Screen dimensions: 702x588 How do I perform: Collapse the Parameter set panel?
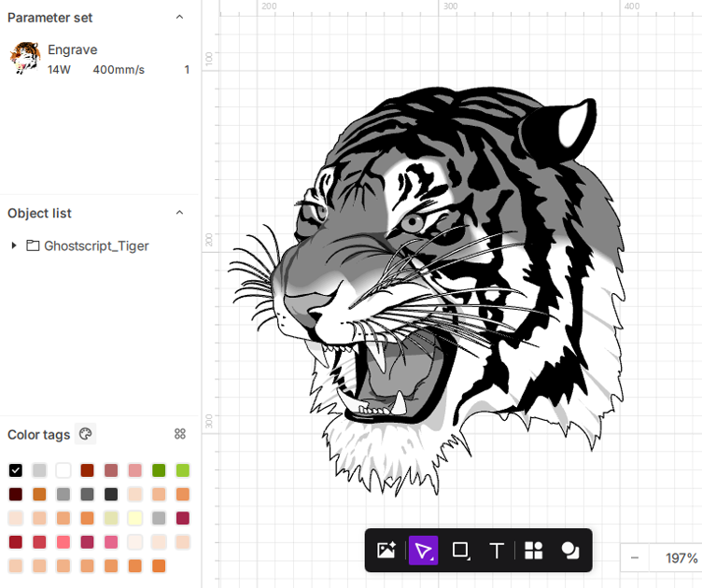(180, 17)
